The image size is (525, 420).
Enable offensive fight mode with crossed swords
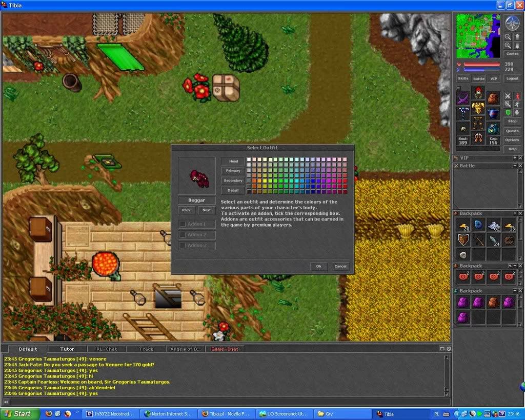(508, 96)
